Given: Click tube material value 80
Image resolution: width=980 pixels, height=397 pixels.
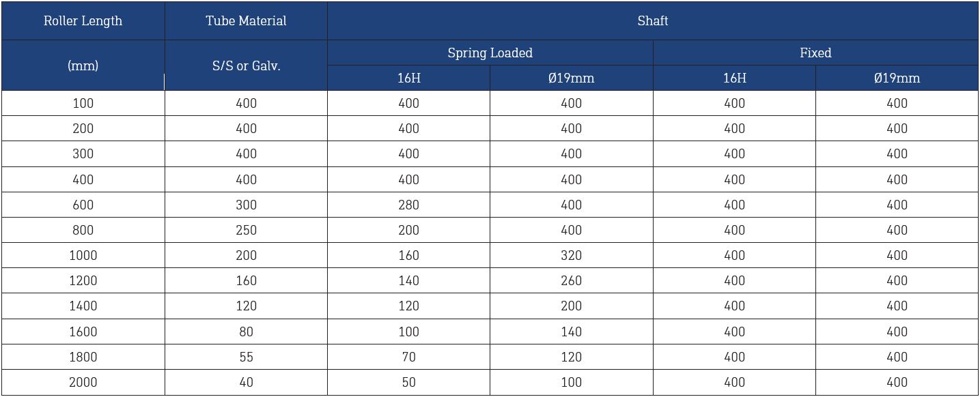Looking at the screenshot, I should [246, 332].
